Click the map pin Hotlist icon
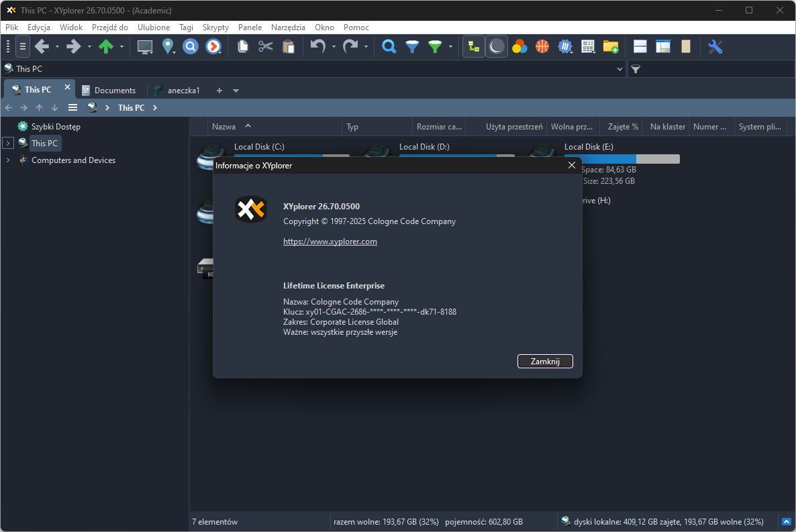 (168, 47)
